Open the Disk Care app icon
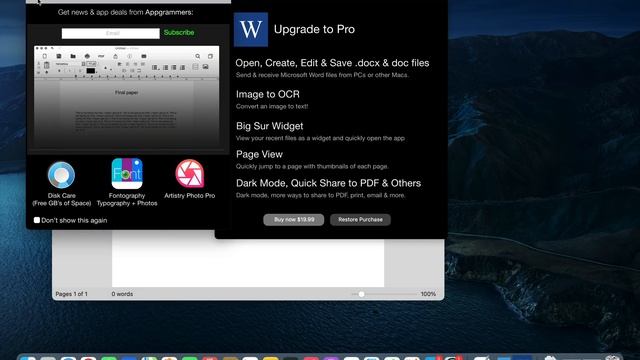The width and height of the screenshot is (640, 360). point(61,175)
